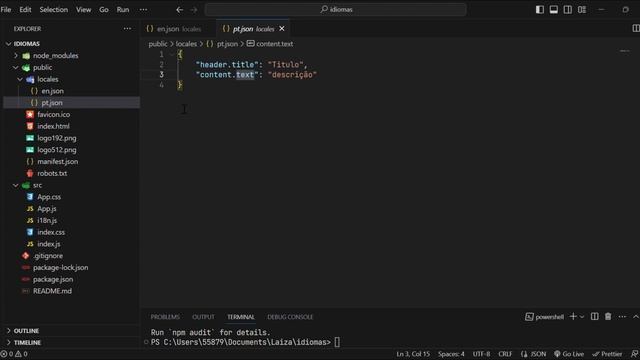Screen dimensions: 640x360
Task: Open terminal panel more actions ellipsis
Action: coord(622,317)
